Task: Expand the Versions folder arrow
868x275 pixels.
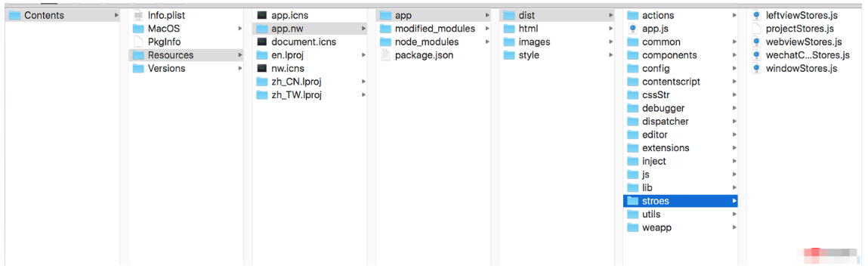Action: tap(240, 69)
